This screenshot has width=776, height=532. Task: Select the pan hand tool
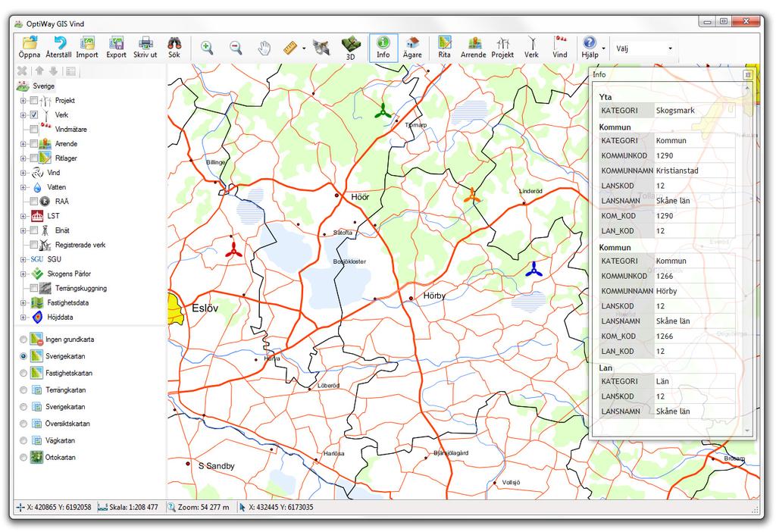coord(264,48)
